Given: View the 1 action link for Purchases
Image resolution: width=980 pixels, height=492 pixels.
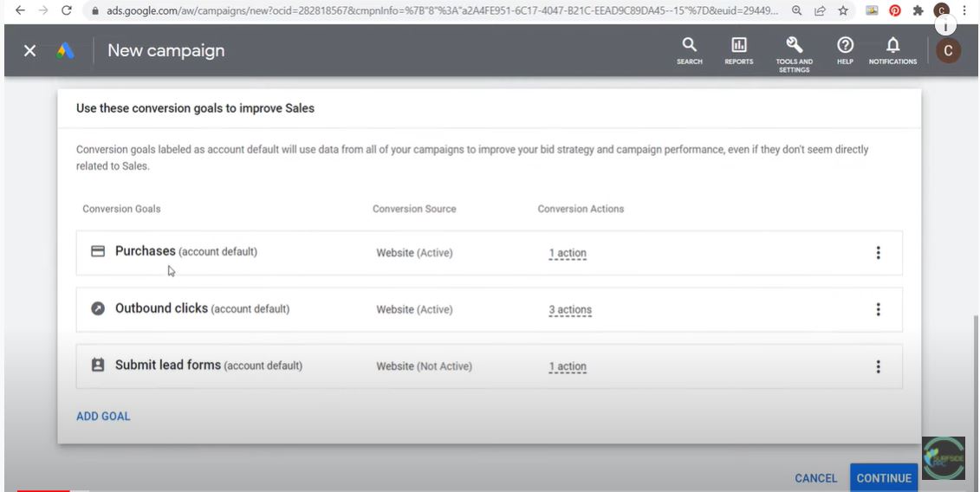Looking at the screenshot, I should coord(568,253).
